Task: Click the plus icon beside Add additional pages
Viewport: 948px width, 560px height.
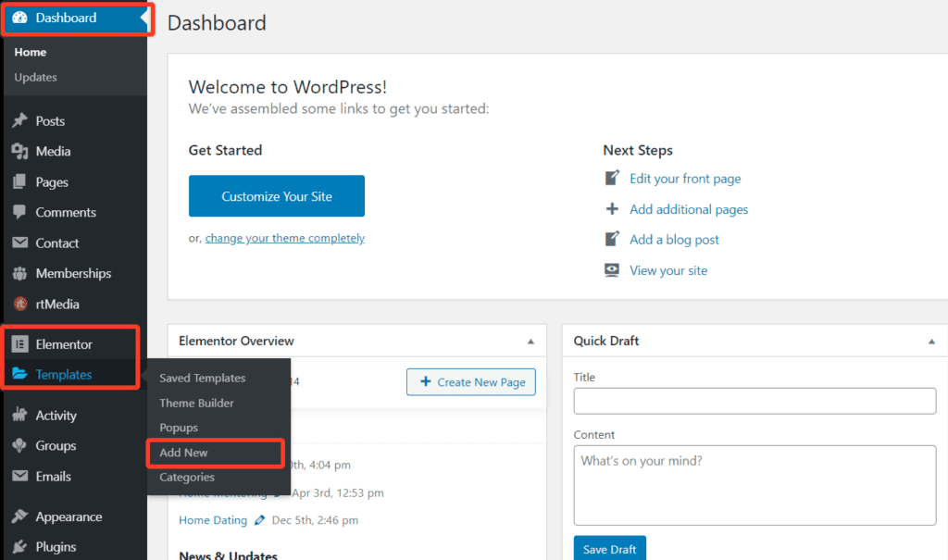Action: [x=612, y=208]
